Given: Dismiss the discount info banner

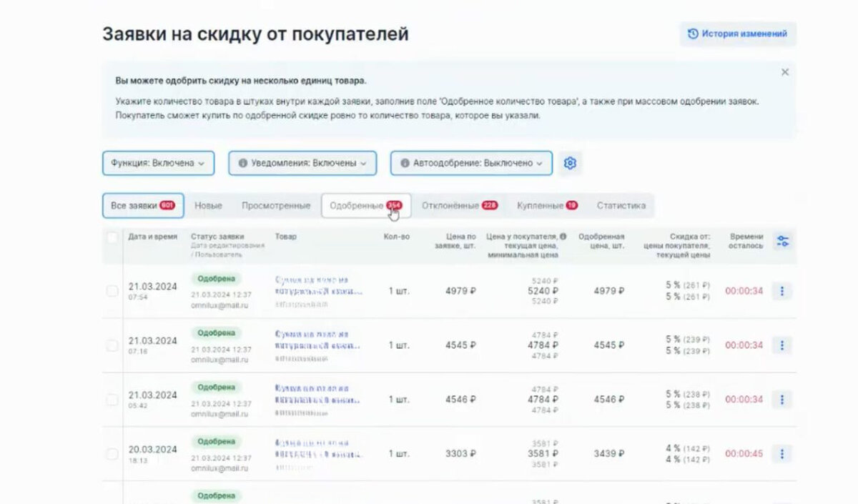Looking at the screenshot, I should (x=784, y=71).
